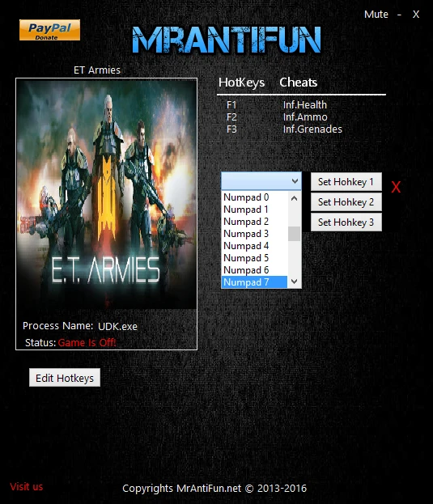Viewport: 433px width, 504px height.
Task: Choose Numpad 2 in the dropdown list
Action: pos(254,222)
